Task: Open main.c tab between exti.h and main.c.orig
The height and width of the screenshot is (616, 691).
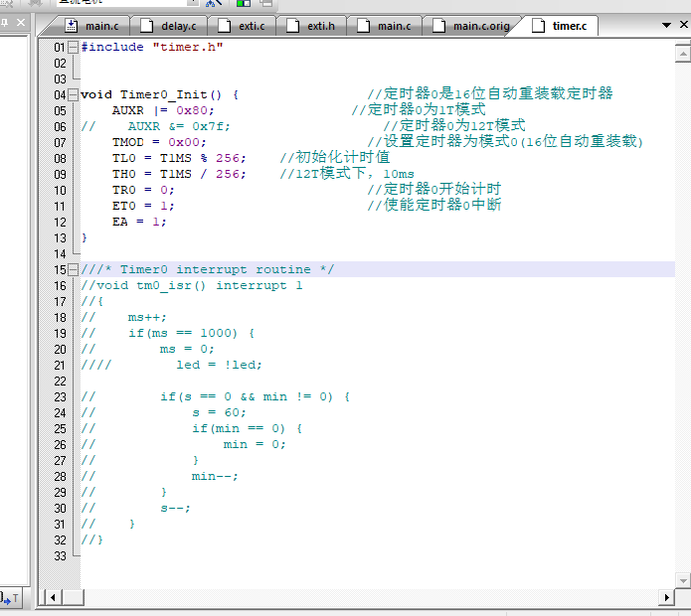Action: pos(384,26)
